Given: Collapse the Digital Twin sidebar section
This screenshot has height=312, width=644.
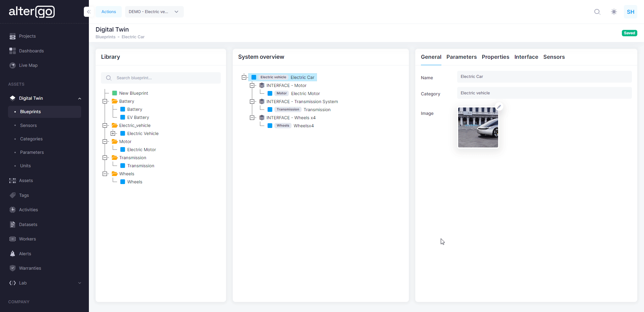Looking at the screenshot, I should coord(79,98).
